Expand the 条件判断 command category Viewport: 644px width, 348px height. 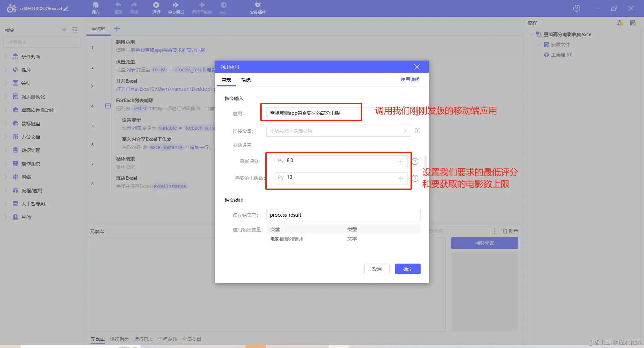click(6, 57)
